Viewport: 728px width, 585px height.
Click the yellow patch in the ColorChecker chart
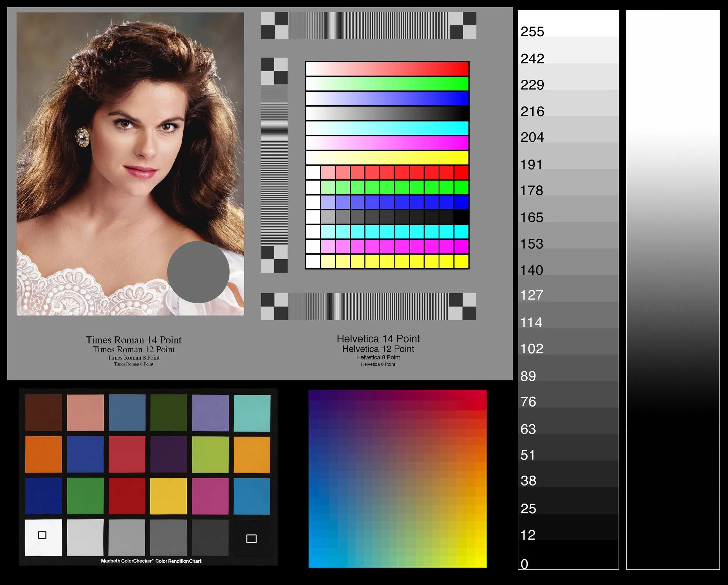pos(169,496)
